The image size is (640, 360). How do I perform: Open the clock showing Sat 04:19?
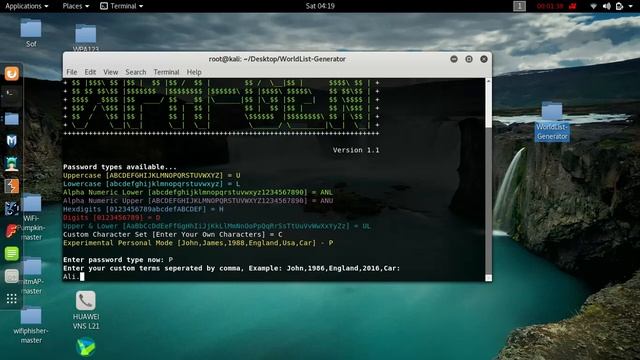pyautogui.click(x=320, y=6)
